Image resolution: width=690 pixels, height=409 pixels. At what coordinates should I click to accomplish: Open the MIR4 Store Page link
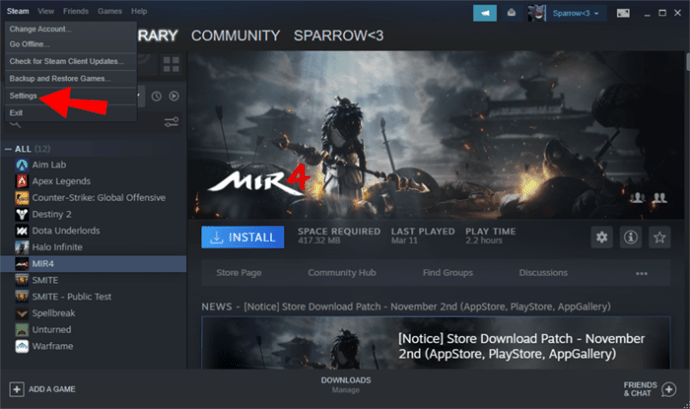tap(239, 273)
